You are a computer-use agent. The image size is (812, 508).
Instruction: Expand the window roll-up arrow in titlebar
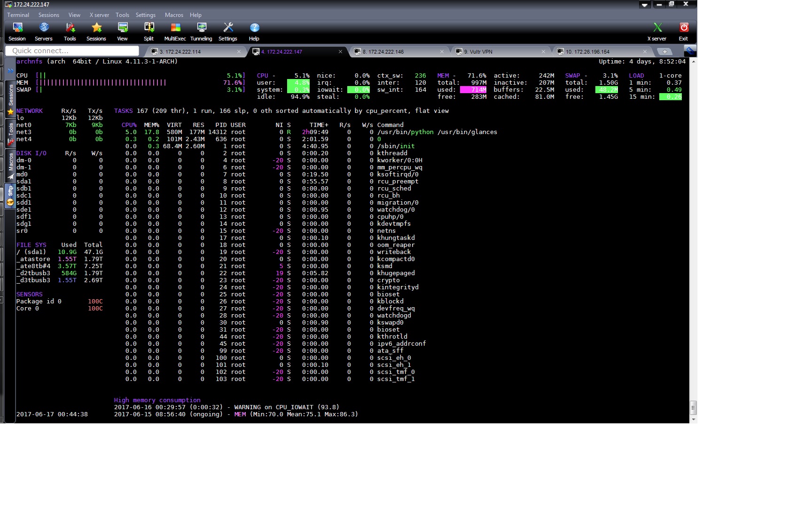point(644,5)
